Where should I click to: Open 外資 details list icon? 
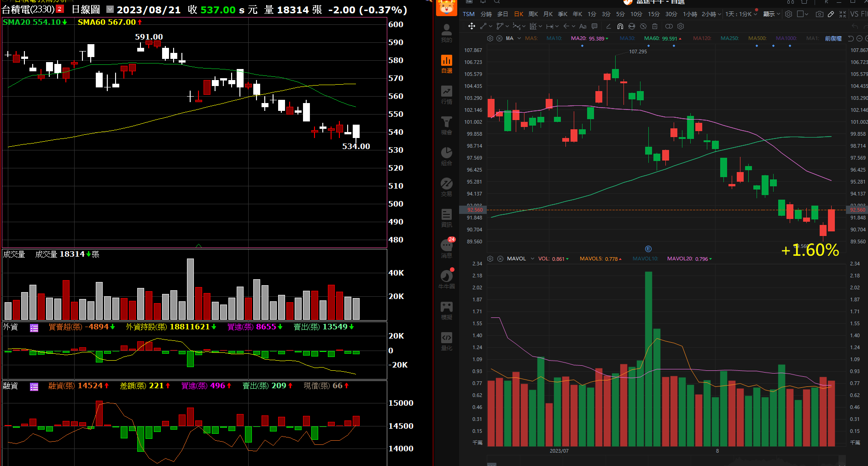click(34, 328)
